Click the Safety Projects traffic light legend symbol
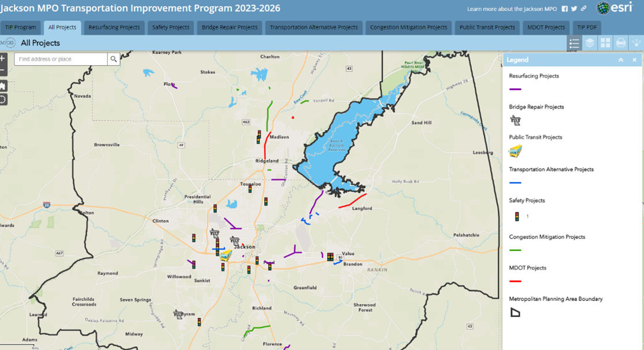Screen dimensions: 644x350 pos(517,216)
